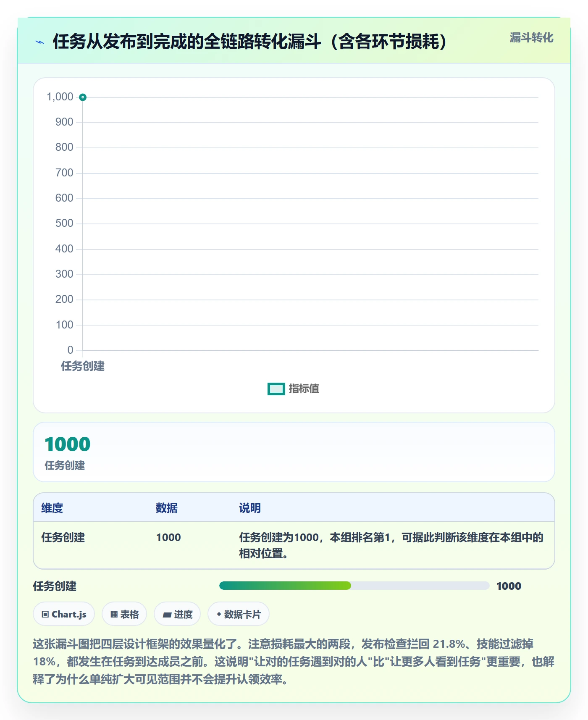Select the 任务创建 cell in the table row

(x=63, y=537)
